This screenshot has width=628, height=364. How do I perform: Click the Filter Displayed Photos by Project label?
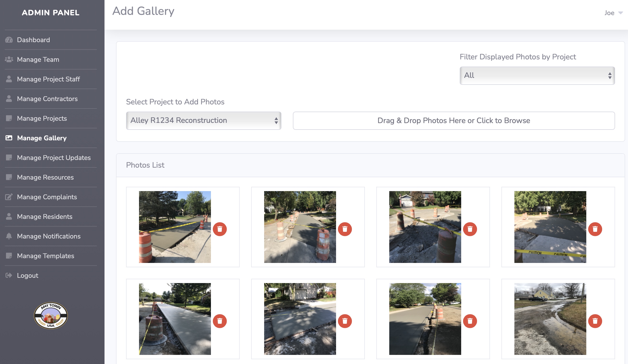[x=518, y=57]
